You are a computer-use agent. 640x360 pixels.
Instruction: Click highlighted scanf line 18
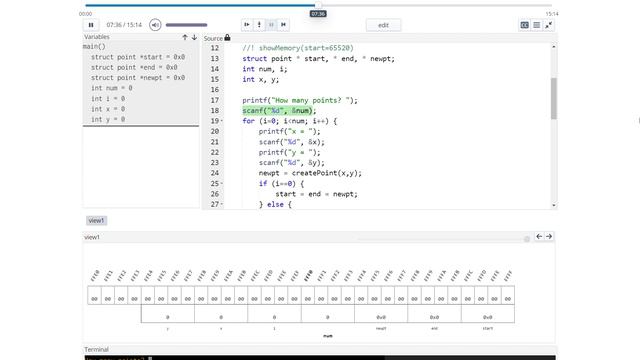279,111
